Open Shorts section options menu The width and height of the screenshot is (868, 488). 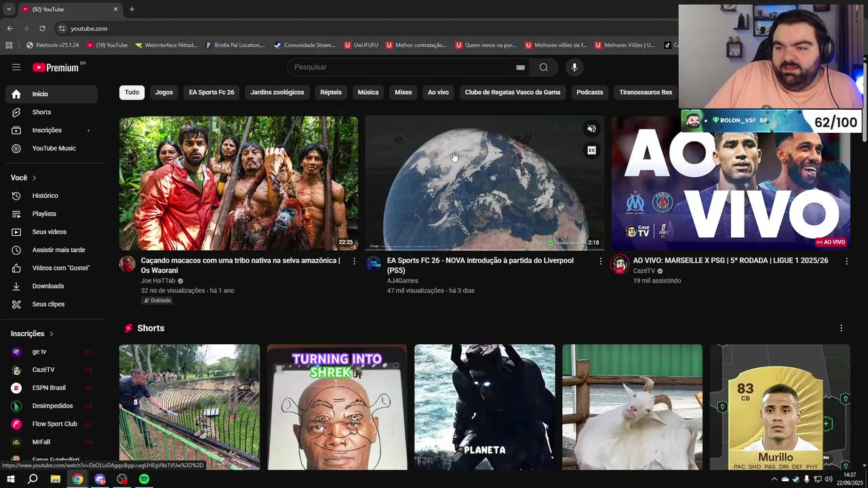click(842, 328)
